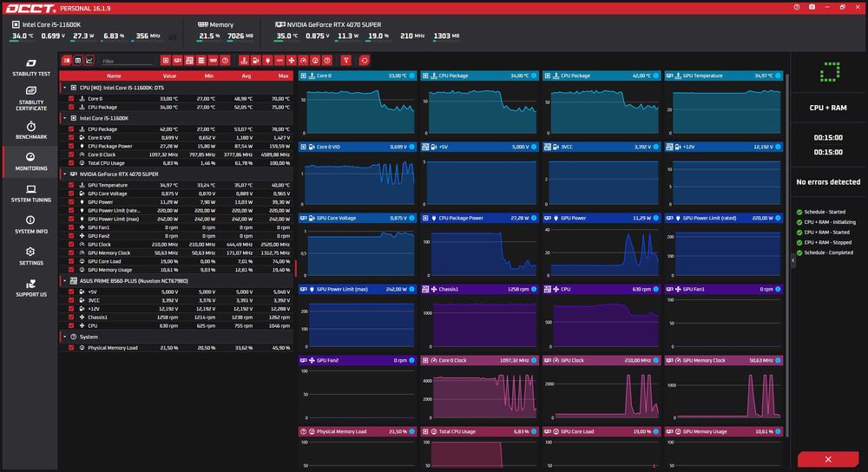Toggle the GPU sensor filter icon

pyautogui.click(x=178, y=61)
